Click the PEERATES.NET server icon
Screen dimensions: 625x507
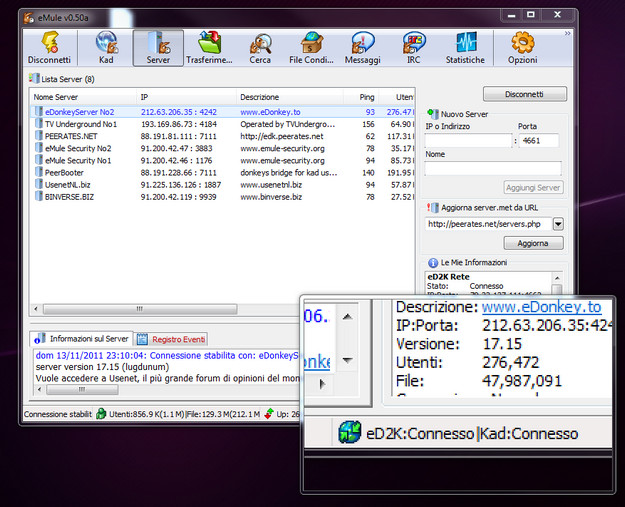tap(39, 136)
